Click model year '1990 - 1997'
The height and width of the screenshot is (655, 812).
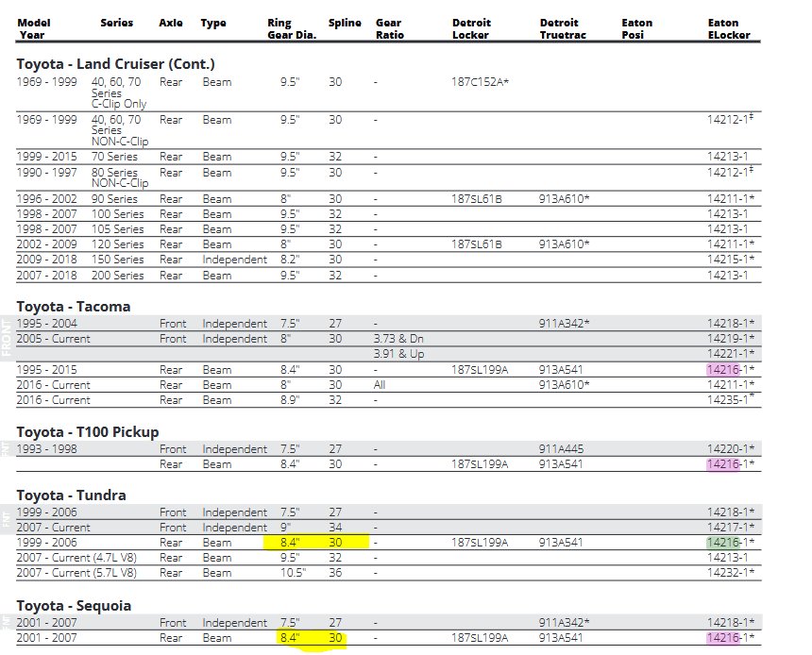46,173
